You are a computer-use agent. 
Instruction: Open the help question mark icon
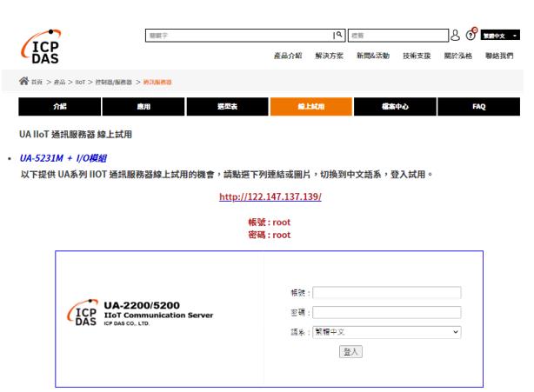pos(471,35)
